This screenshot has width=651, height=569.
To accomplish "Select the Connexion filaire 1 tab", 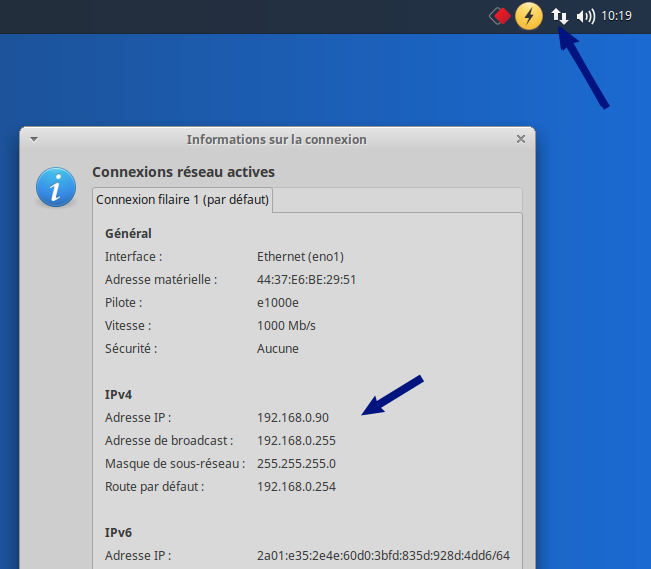I will tap(182, 200).
